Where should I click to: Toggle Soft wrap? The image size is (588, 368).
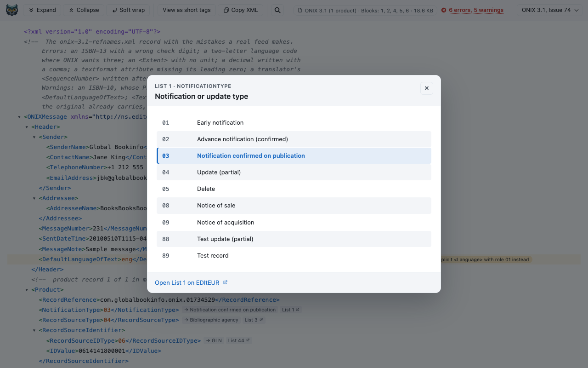128,10
